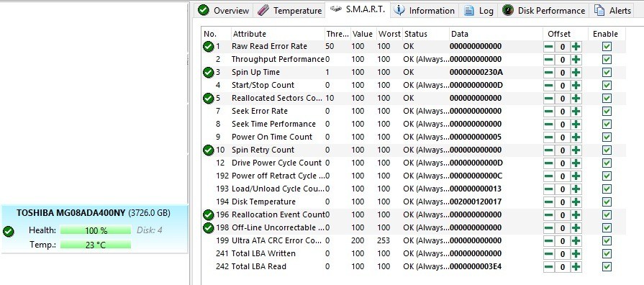Toggle Enable checkbox for Total LBA Read

click(x=607, y=266)
